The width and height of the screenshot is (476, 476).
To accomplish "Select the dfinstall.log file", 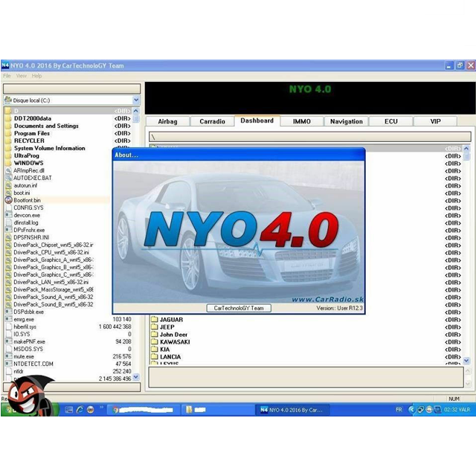I will point(26,222).
